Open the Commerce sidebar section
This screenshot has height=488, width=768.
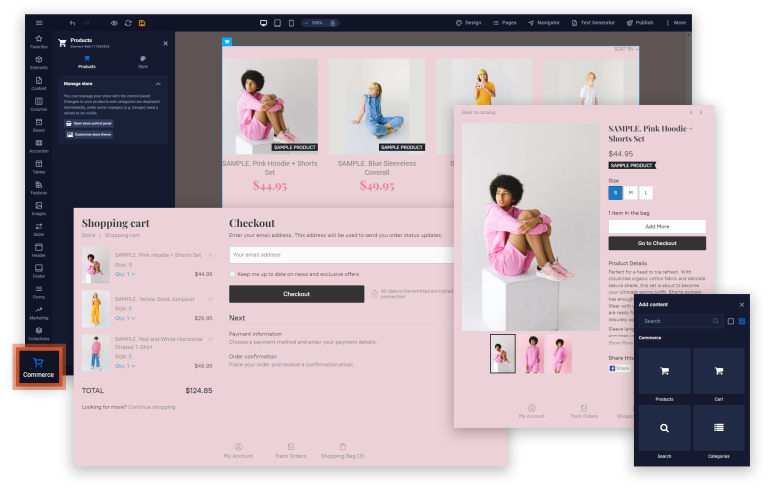pos(38,366)
